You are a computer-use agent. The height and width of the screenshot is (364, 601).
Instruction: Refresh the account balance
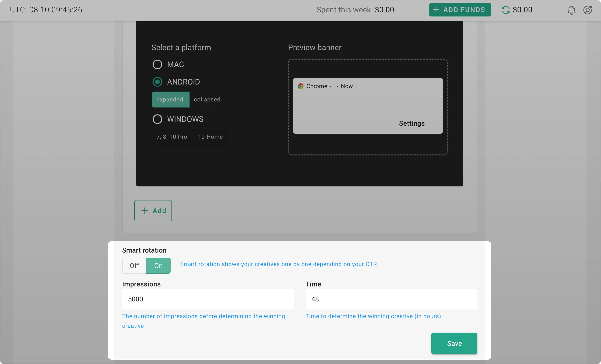pos(506,10)
